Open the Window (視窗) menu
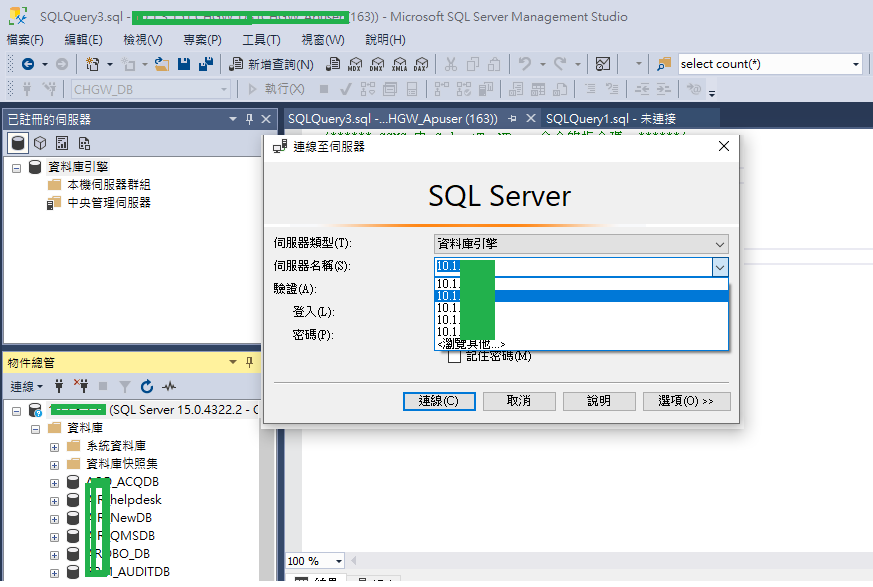This screenshot has height=587, width=873. point(322,40)
